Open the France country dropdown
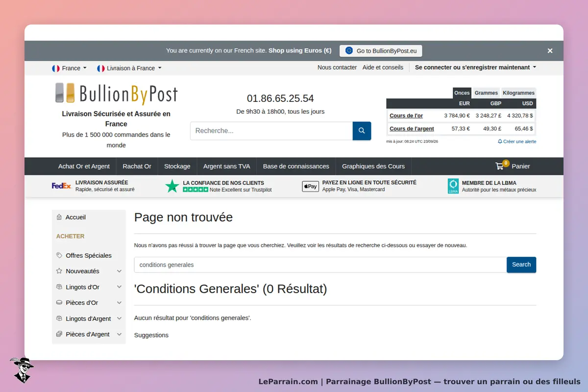The height and width of the screenshot is (392, 588). (69, 68)
